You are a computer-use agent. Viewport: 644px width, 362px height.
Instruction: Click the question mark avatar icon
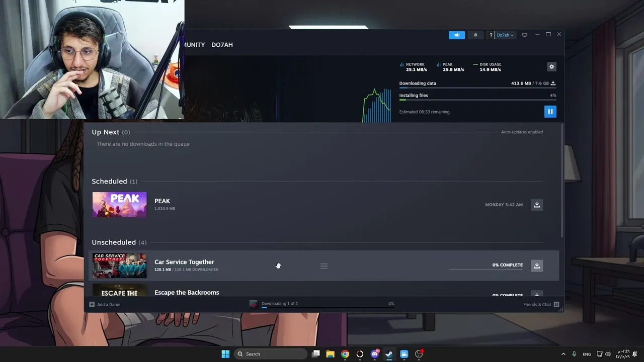(x=491, y=35)
